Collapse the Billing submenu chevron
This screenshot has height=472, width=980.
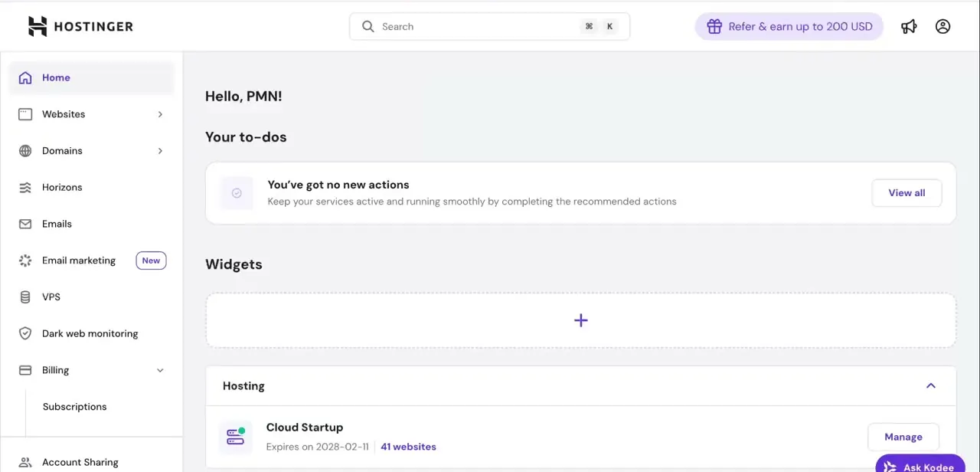point(160,370)
